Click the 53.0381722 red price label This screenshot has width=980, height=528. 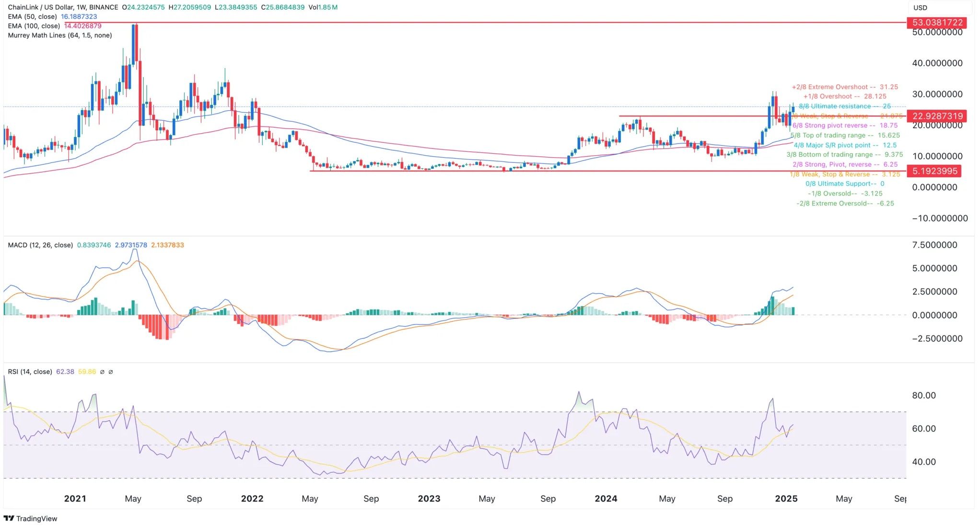[x=937, y=23]
